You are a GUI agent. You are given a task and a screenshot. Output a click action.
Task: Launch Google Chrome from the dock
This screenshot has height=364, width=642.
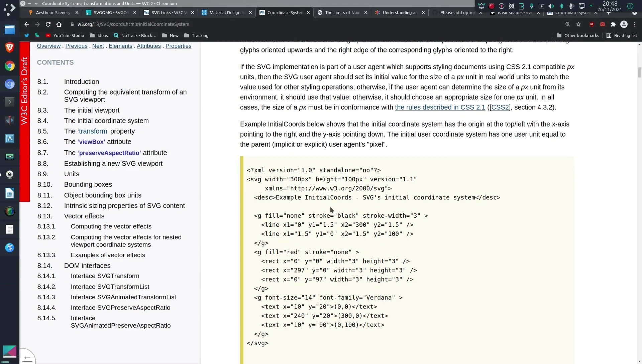pos(9,66)
